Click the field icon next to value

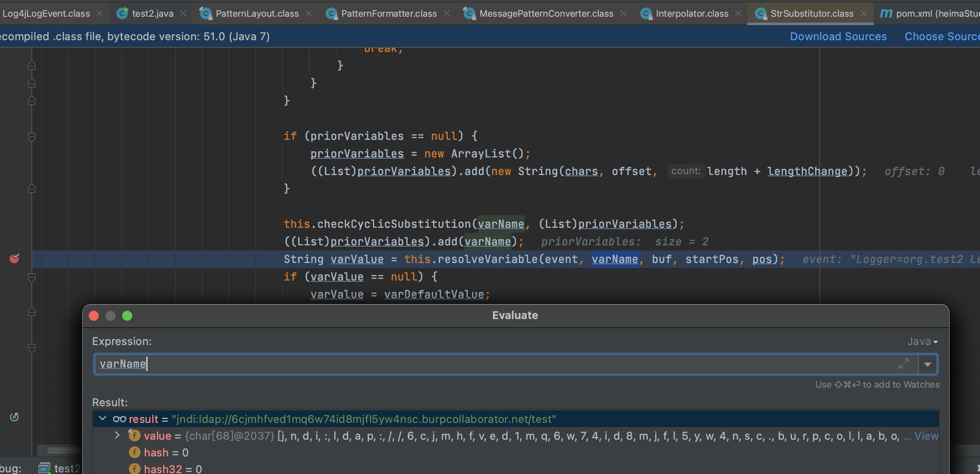[134, 435]
